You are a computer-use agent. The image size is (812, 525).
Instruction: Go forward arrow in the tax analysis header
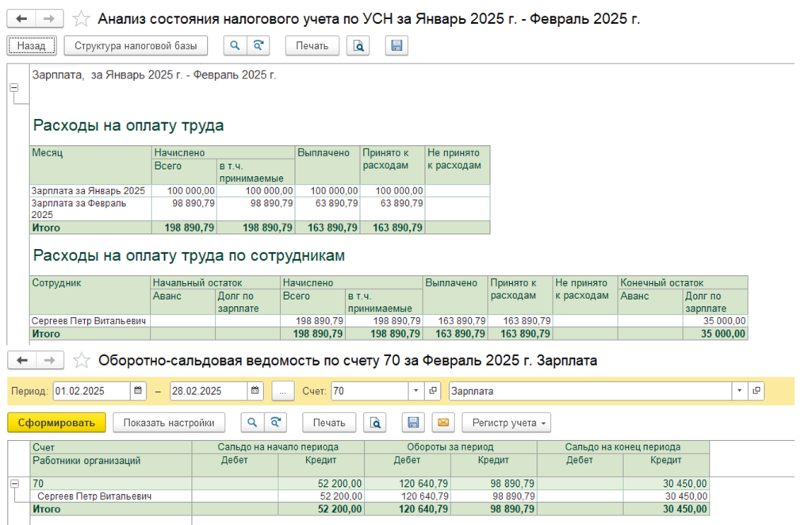[x=49, y=19]
